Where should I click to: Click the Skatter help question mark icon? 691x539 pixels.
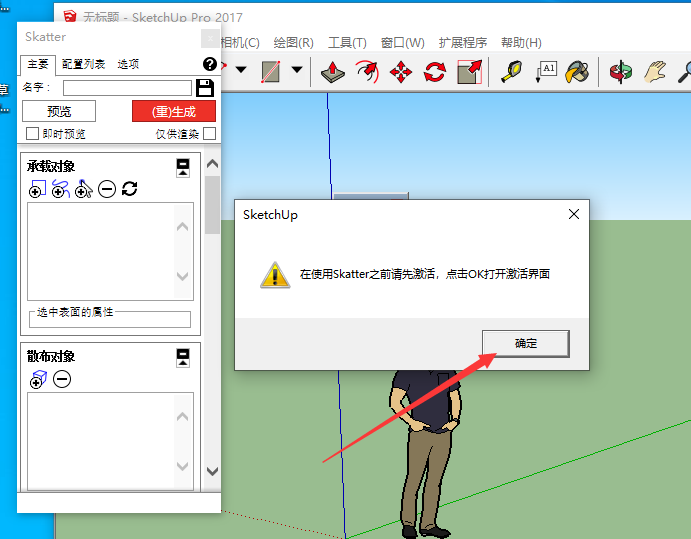(x=210, y=64)
